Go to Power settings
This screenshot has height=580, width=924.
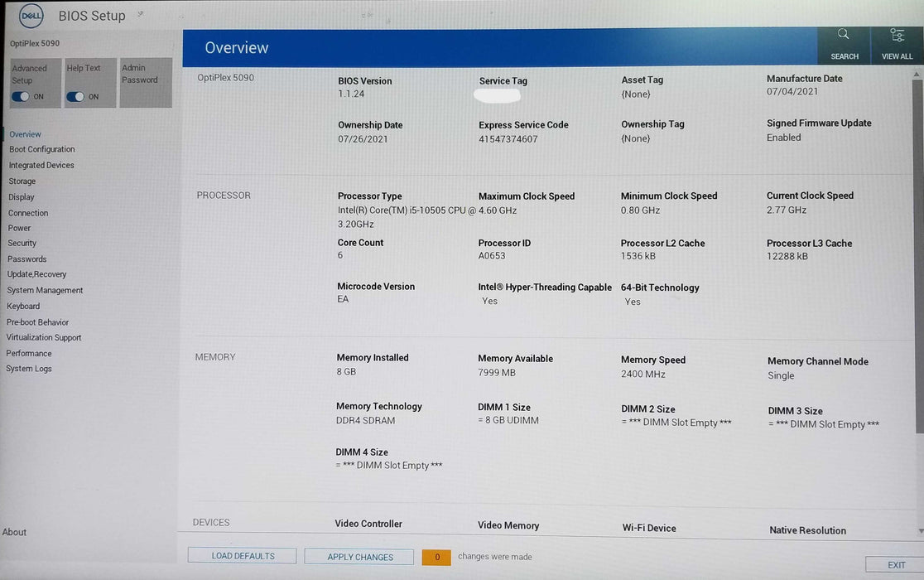19,228
